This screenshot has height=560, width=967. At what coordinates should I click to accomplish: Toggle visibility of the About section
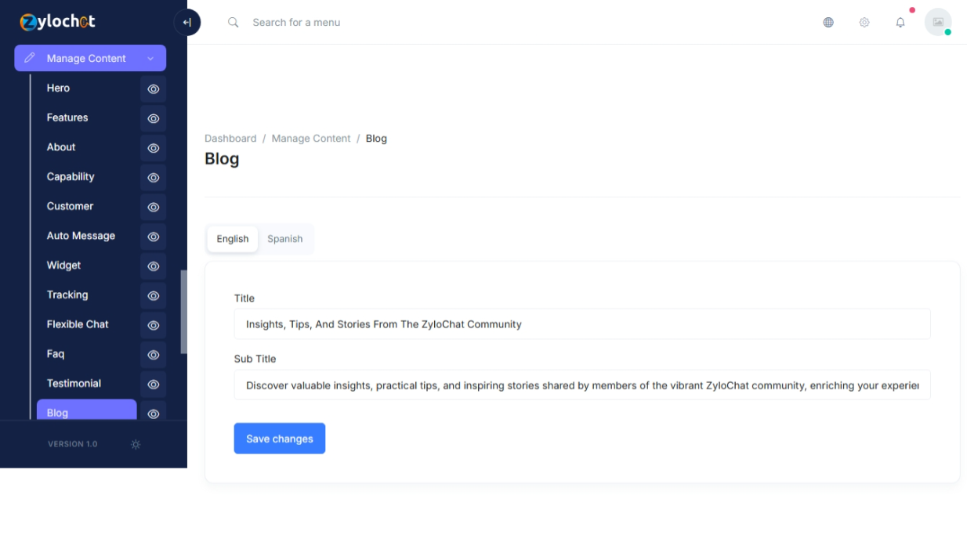point(154,148)
